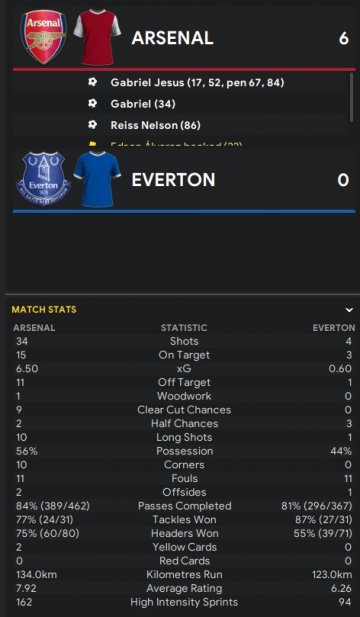Click goal icon beside Reiss Nelson
The image size is (360, 617).
(x=92, y=125)
